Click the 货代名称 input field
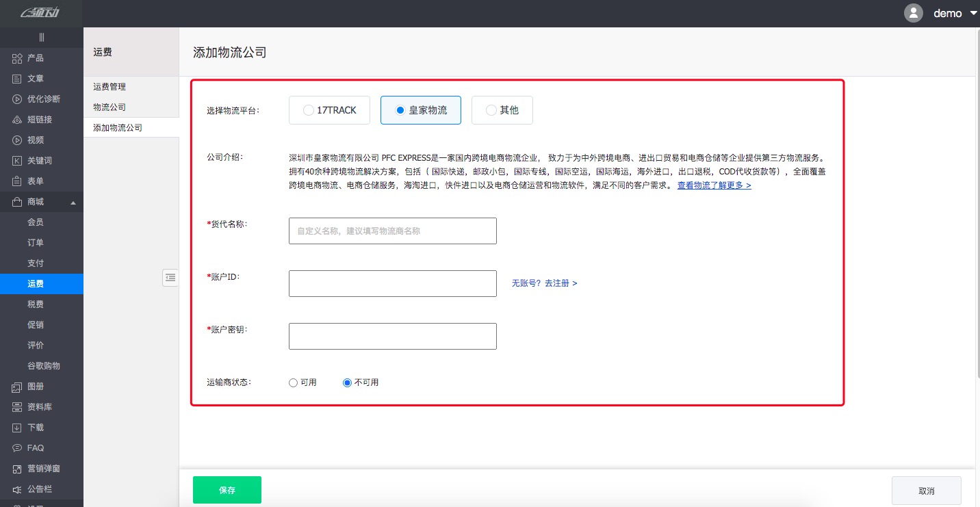This screenshot has height=507, width=980. click(392, 231)
